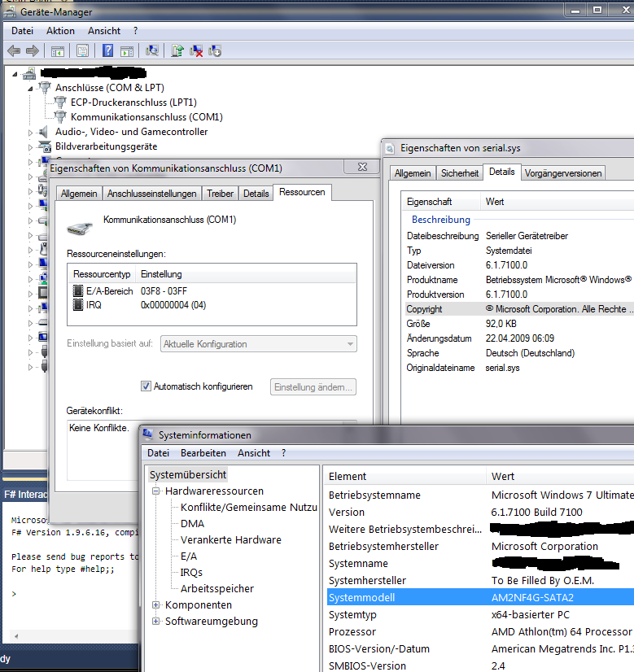Open the ? help menu in Geräte-Manager
Screen dimensions: 634x672
[135, 31]
